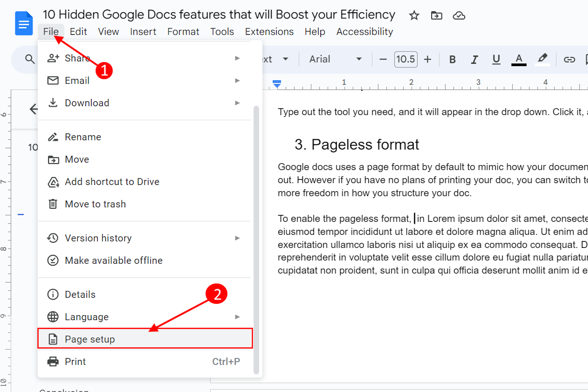Image resolution: width=588 pixels, height=392 pixels.
Task: Open the text color picker
Action: coord(519,59)
